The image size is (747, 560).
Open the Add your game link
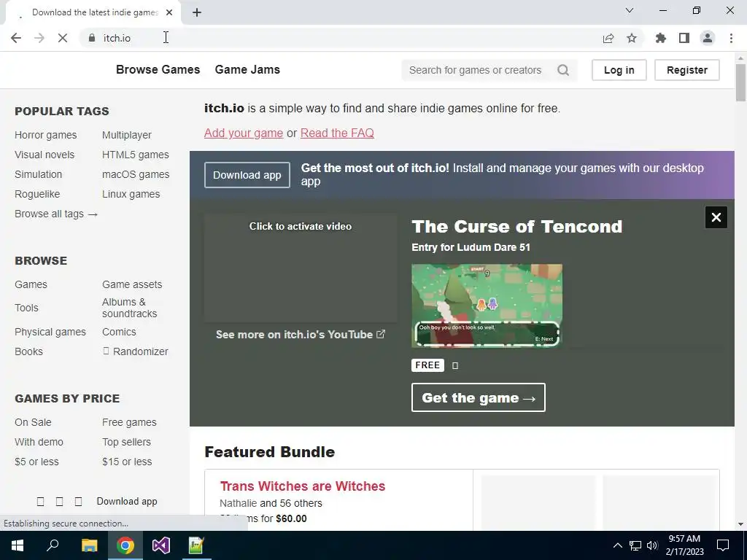pyautogui.click(x=244, y=133)
